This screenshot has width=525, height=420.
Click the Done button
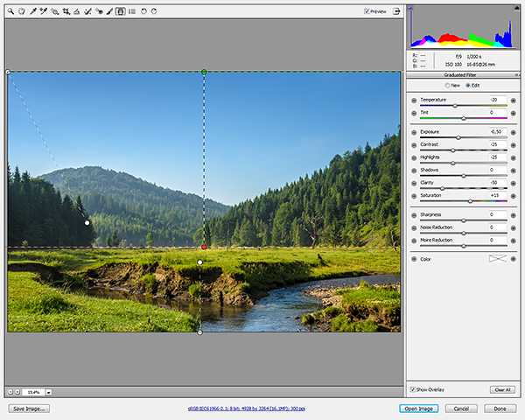click(x=500, y=409)
